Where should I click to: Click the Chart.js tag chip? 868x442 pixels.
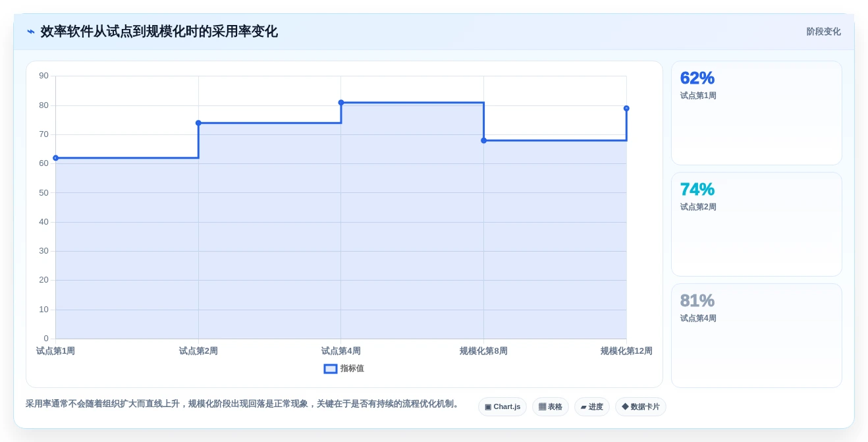tap(502, 406)
